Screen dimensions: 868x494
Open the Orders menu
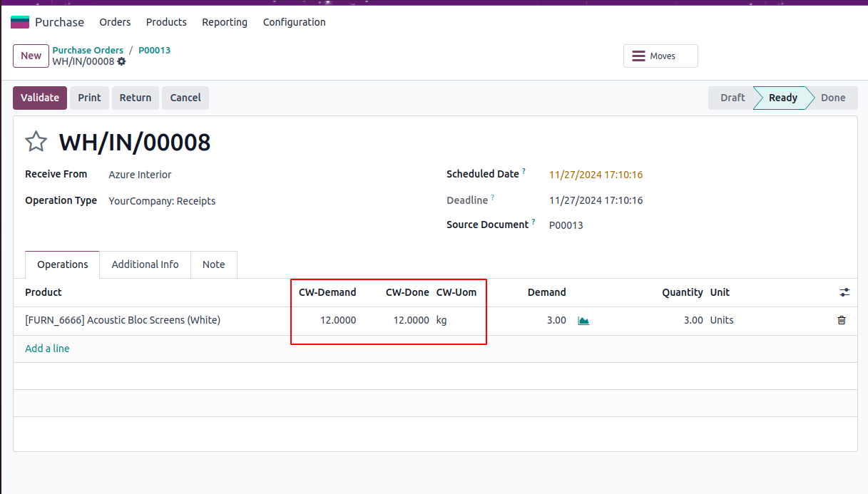click(x=115, y=22)
